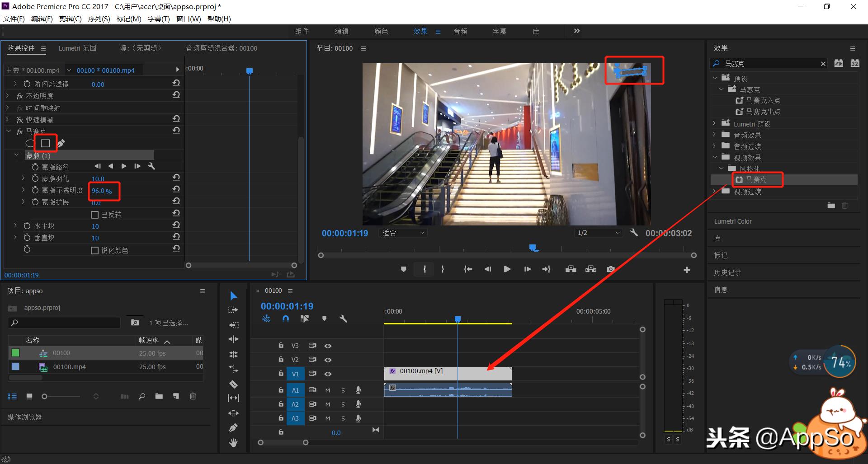Viewport: 868px width, 464px height.
Task: Click the Mark In button
Action: (x=424, y=269)
